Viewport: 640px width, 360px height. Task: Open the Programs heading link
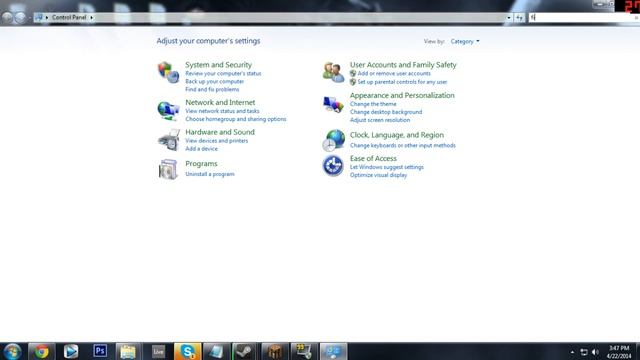coord(201,164)
